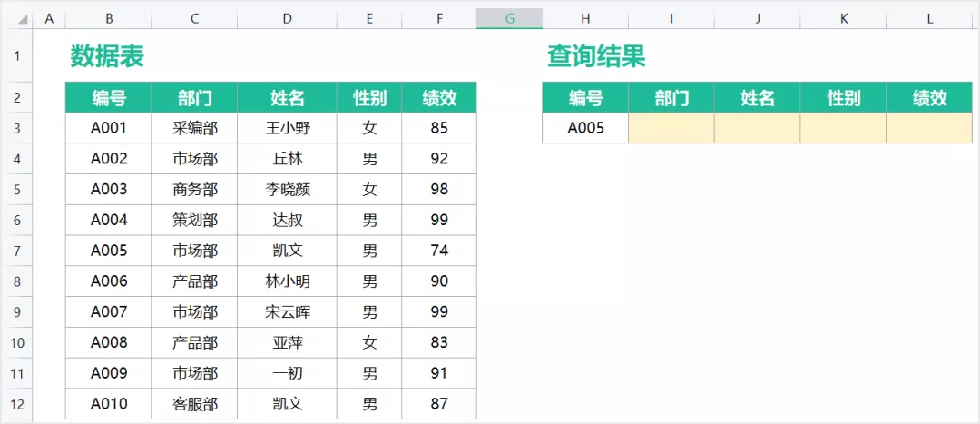The width and height of the screenshot is (980, 424).
Task: Click the 绩效 header in 查询结果
Action: point(929,98)
